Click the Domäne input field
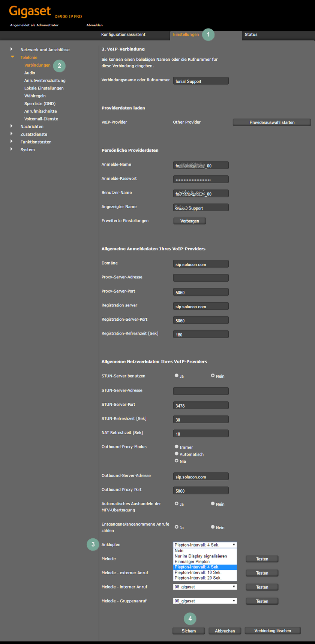315x644 pixels. (x=201, y=264)
